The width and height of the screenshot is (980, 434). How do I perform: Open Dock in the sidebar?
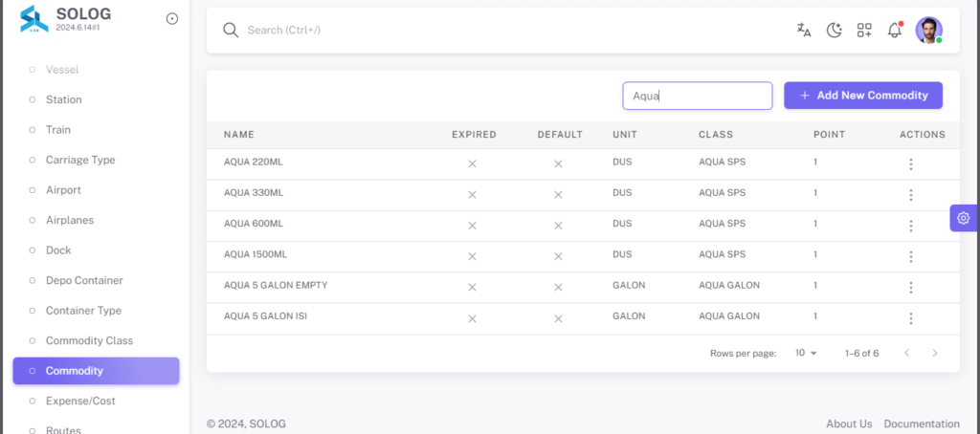96,250
